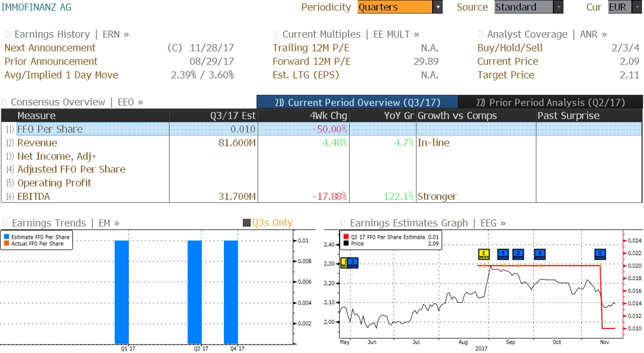This screenshot has width=644, height=353.
Task: Select the EBITDA measure row
Action: pyautogui.click(x=321, y=197)
